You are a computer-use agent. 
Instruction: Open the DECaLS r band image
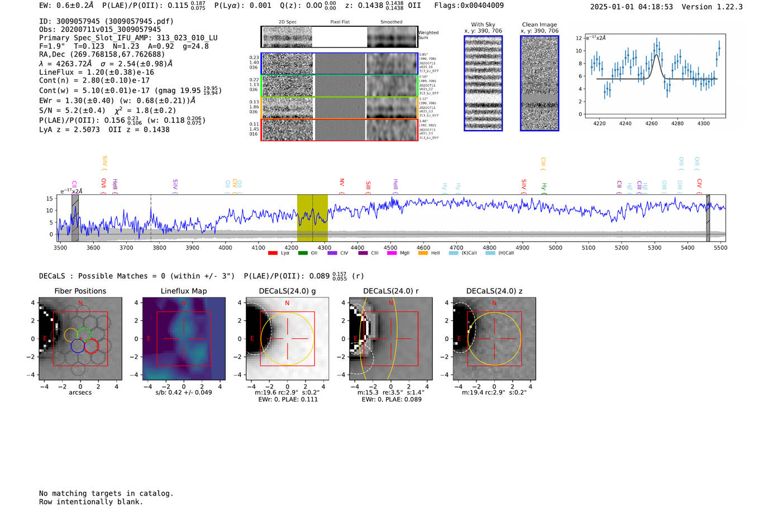[x=390, y=339]
